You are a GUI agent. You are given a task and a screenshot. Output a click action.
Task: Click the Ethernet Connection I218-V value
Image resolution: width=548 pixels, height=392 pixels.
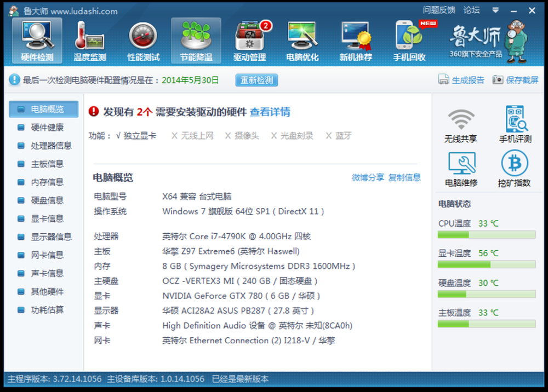(248, 340)
